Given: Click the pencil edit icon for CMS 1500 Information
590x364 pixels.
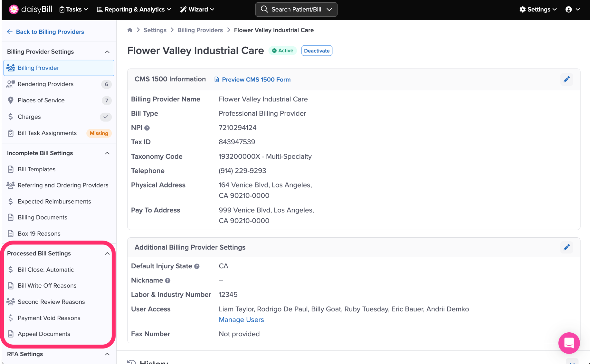Looking at the screenshot, I should click(x=566, y=79).
